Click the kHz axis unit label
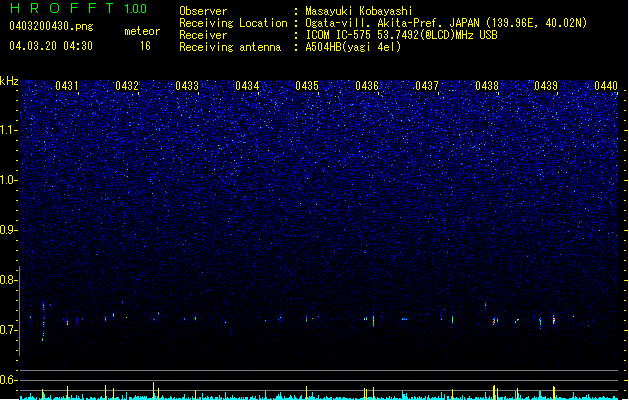The width and height of the screenshot is (629, 400). coord(9,81)
